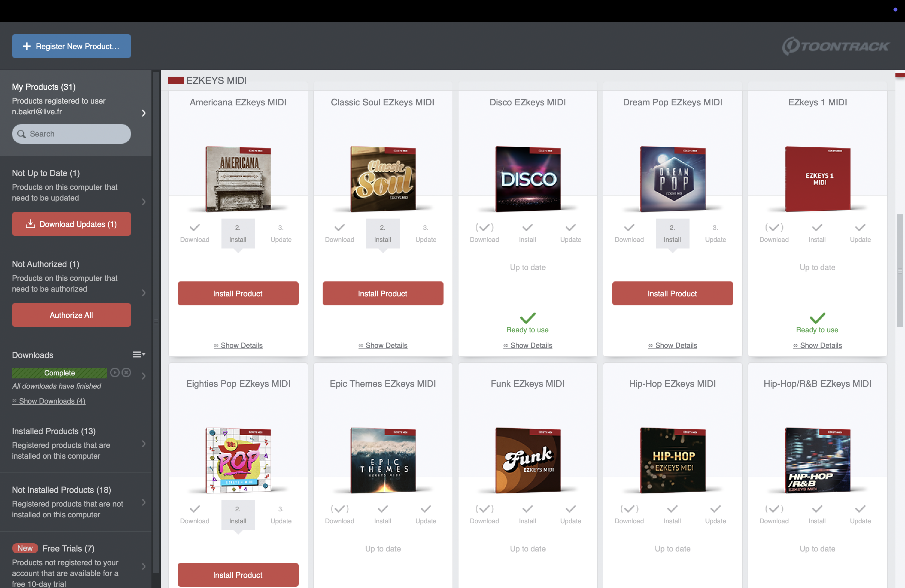Click Download checkmark under Americana EZkeys

(x=195, y=228)
